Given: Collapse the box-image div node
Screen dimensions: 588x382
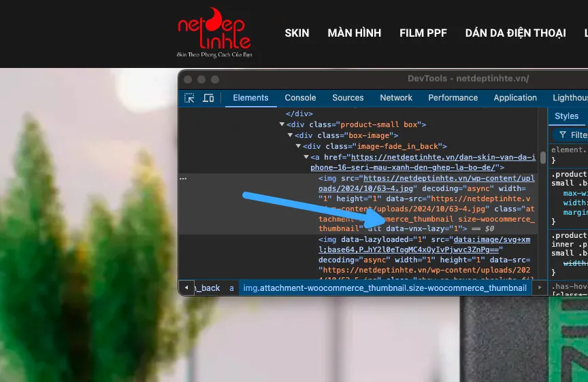Looking at the screenshot, I should (x=290, y=135).
